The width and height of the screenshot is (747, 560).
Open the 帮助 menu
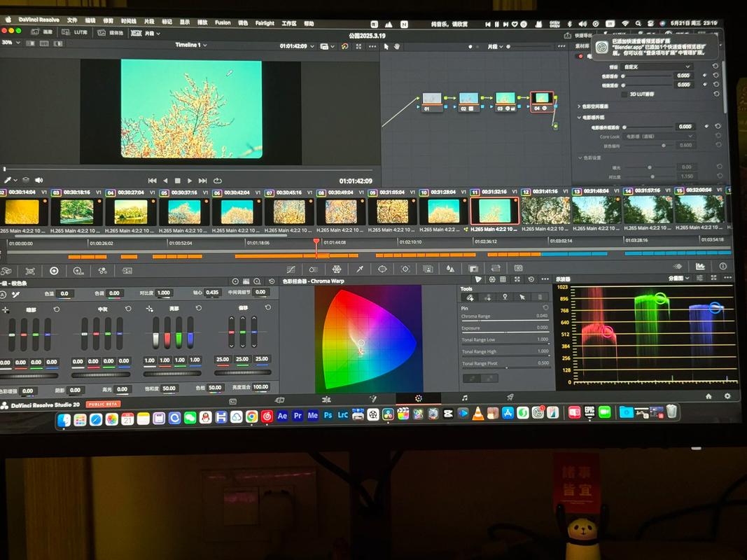(x=309, y=23)
